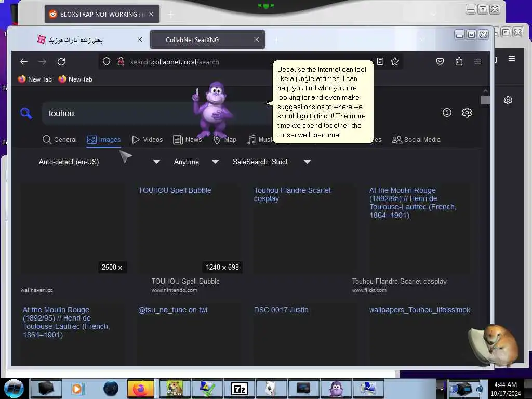The height and width of the screenshot is (399, 532).
Task: Expand the SafeSearch: Strict dropdown
Action: tap(271, 162)
